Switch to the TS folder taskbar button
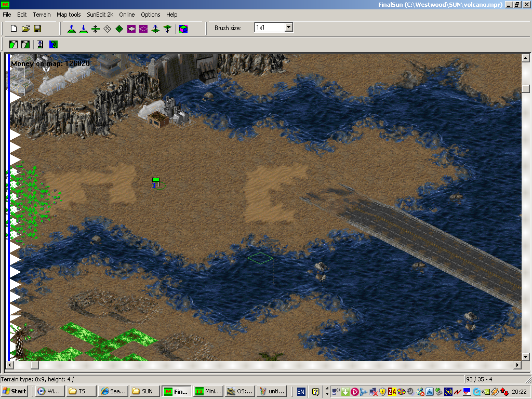 (82, 391)
